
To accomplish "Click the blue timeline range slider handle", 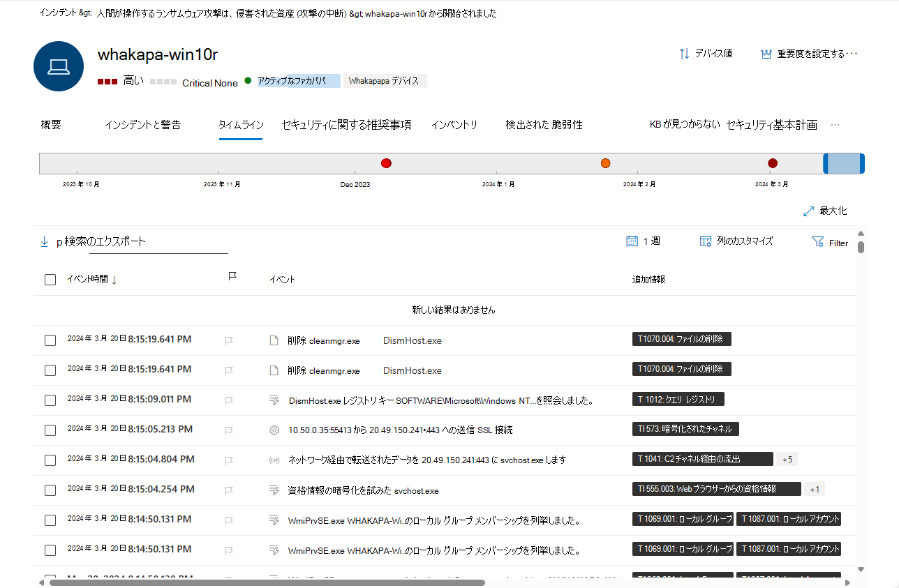I will 844,163.
